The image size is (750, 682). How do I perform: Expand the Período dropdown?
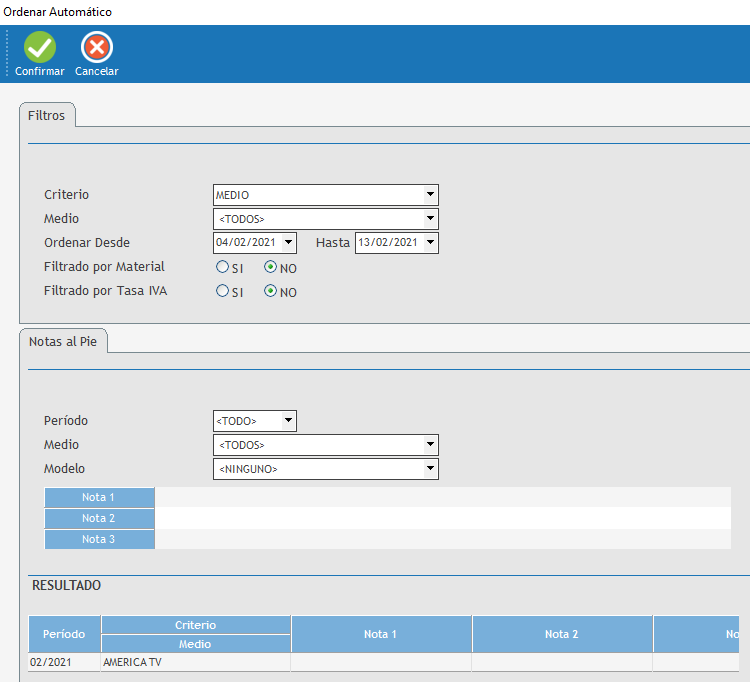(288, 421)
